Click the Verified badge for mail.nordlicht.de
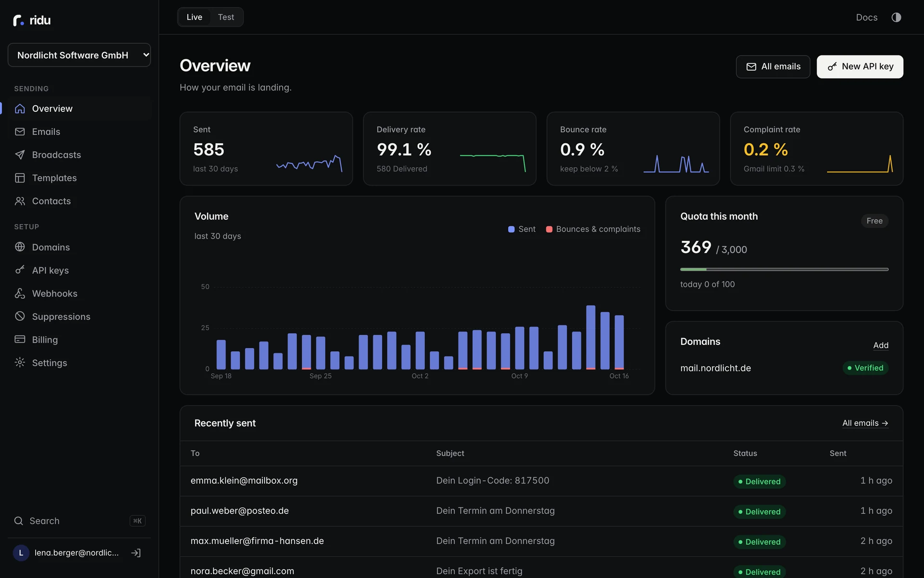The height and width of the screenshot is (578, 924). pyautogui.click(x=865, y=368)
